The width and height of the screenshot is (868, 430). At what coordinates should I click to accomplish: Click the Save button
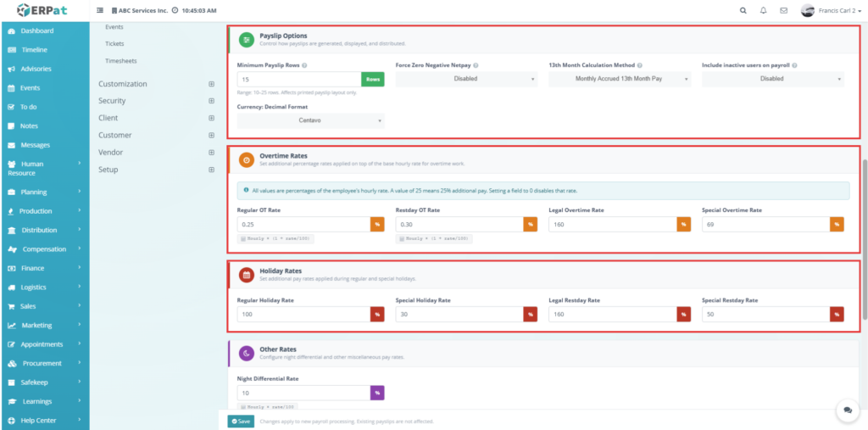[240, 421]
